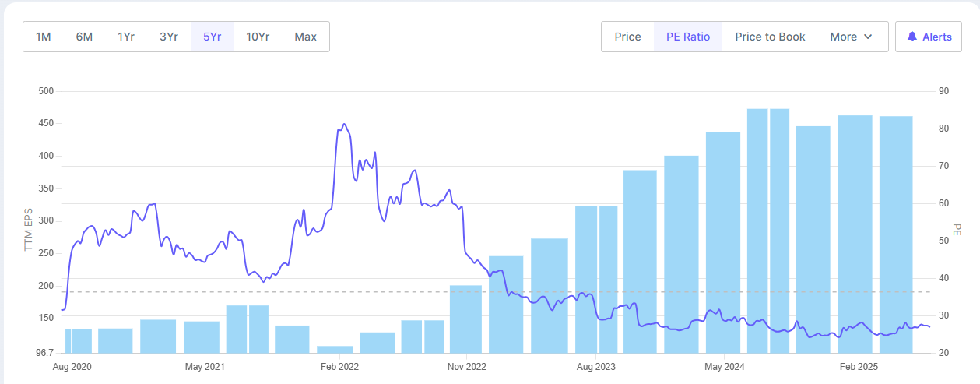Screen dimensions: 980x384
Task: Open the Price to Book view
Action: [770, 37]
